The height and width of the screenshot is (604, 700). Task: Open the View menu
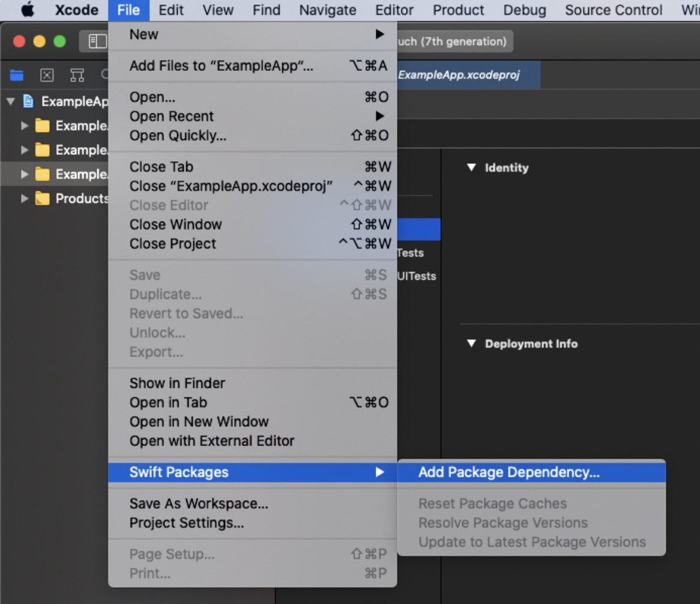[218, 10]
